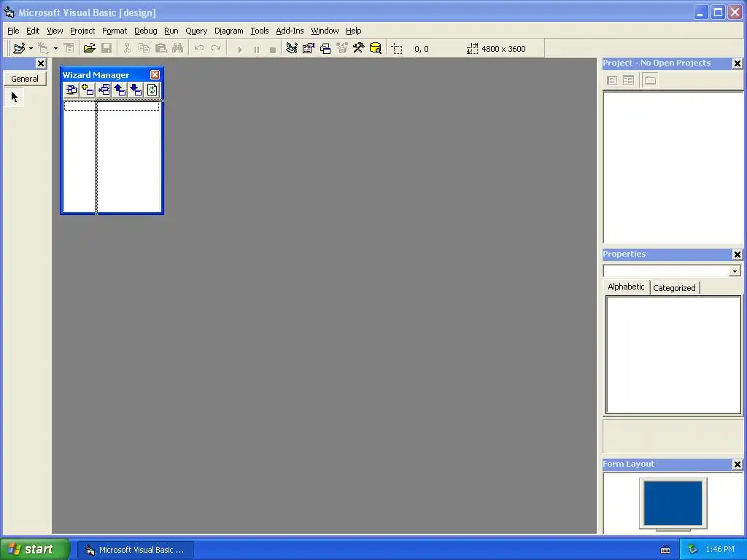The image size is (747, 560).
Task: Open the Properties Window toolbar icon
Action: coord(309,48)
